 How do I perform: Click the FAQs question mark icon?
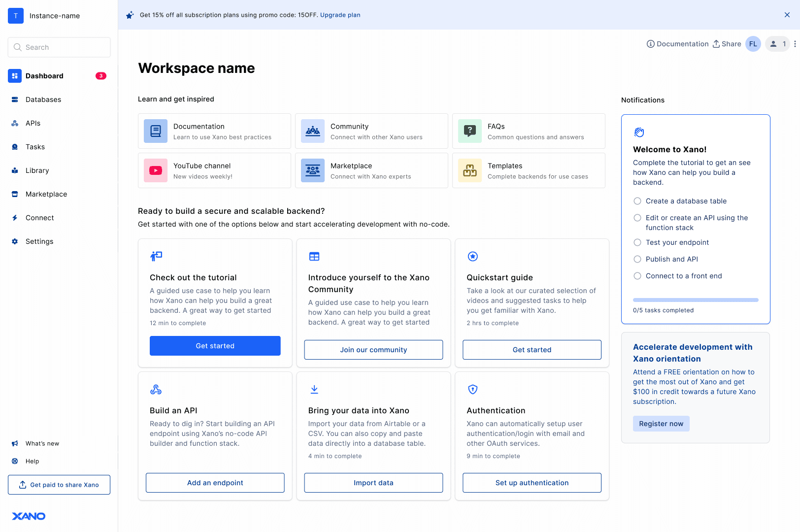pos(470,131)
